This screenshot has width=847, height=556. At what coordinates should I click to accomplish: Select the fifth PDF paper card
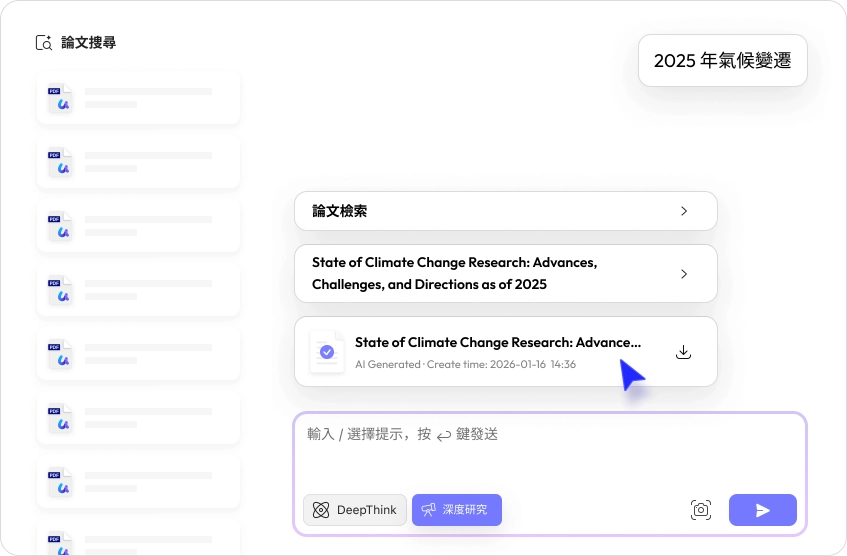click(138, 353)
